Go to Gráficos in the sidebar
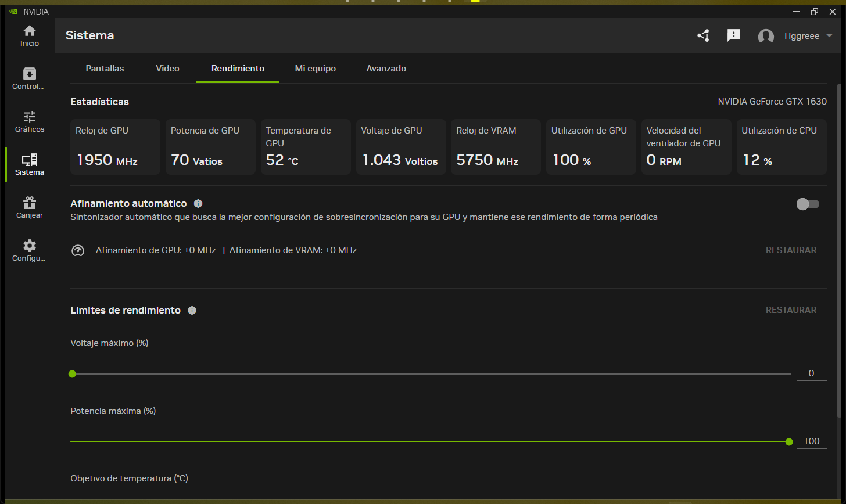The height and width of the screenshot is (504, 846). click(x=30, y=122)
